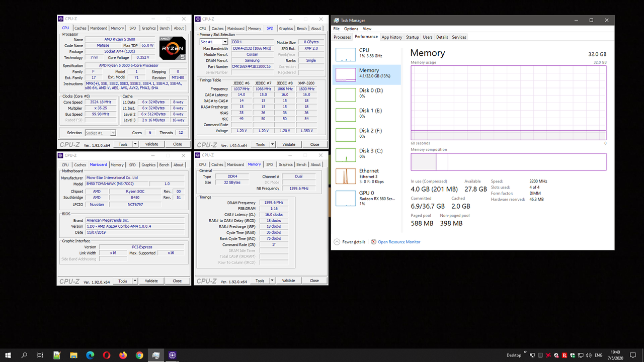The height and width of the screenshot is (362, 644).
Task: Open the volume speaker icon in system tray
Action: pos(588,355)
